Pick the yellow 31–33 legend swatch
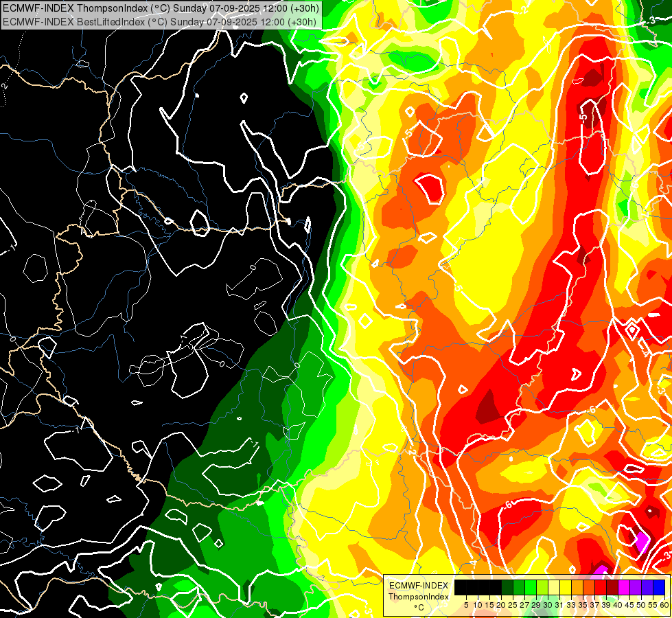The width and height of the screenshot is (672, 618). [x=566, y=587]
